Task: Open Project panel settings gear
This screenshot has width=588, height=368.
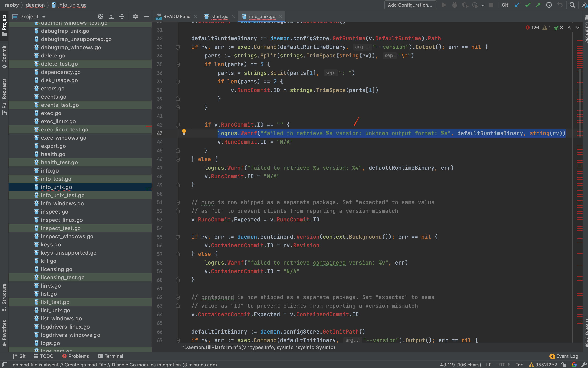Action: coord(135,17)
